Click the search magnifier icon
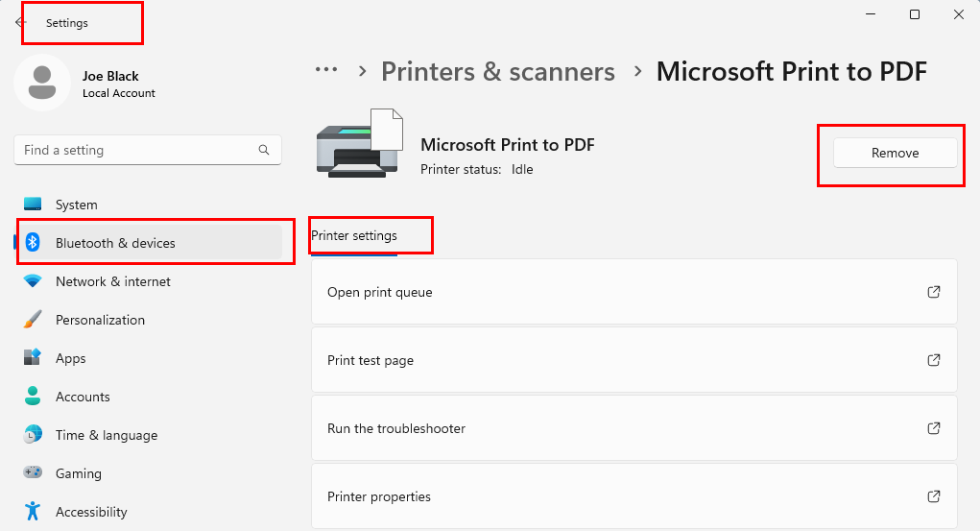The height and width of the screenshot is (531, 980). (264, 150)
